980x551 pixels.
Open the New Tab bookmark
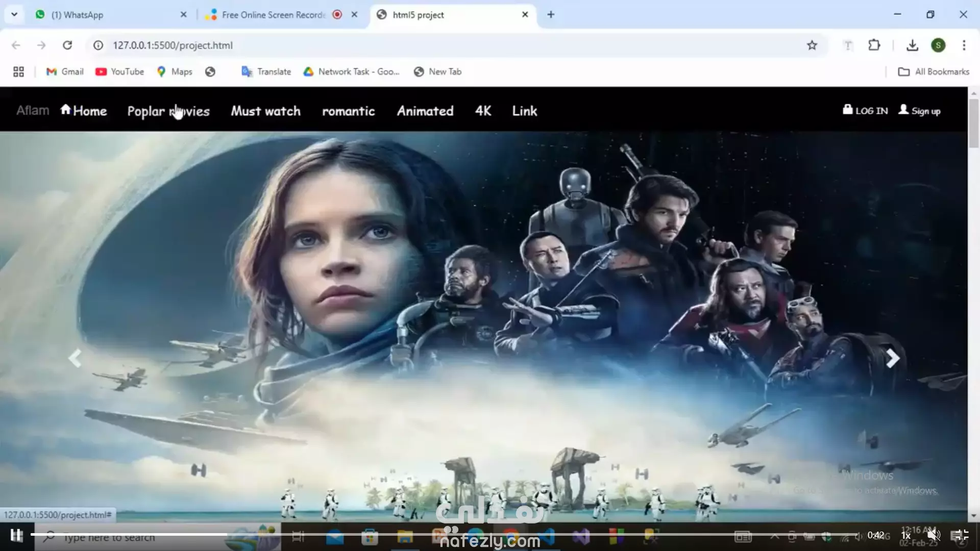[x=438, y=72]
